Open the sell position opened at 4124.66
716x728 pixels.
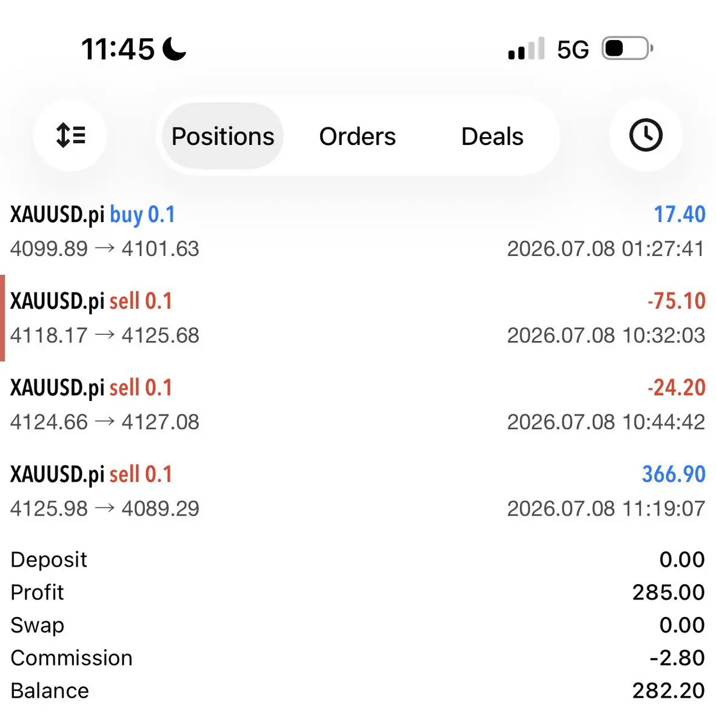pos(358,405)
